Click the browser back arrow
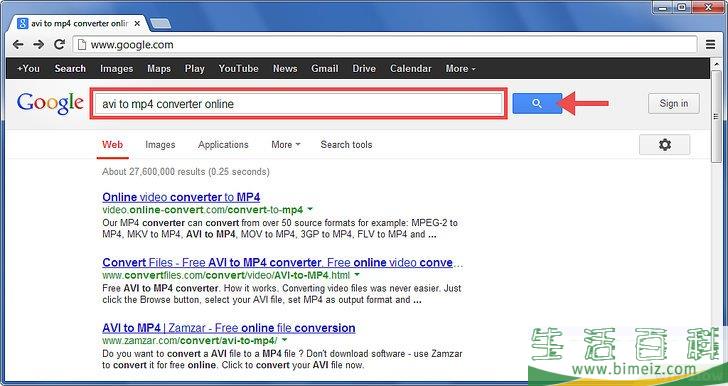The height and width of the screenshot is (386, 728). pos(18,45)
